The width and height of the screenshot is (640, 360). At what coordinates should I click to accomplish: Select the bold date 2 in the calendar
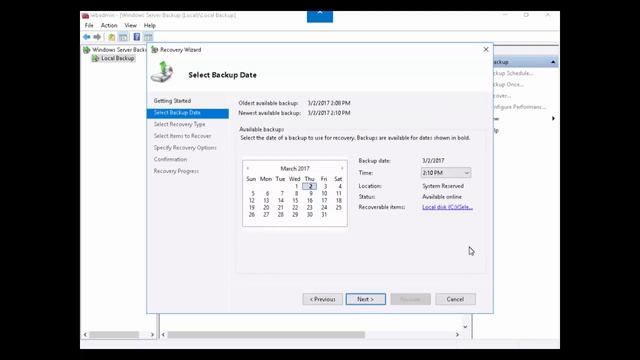click(310, 186)
